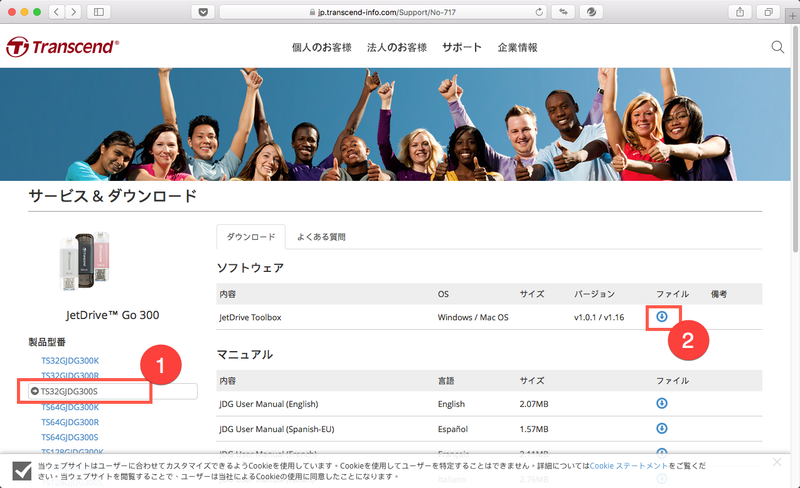This screenshot has width=800, height=488.
Task: Click the JDG User Manual (English) text
Action: pyautogui.click(x=268, y=404)
